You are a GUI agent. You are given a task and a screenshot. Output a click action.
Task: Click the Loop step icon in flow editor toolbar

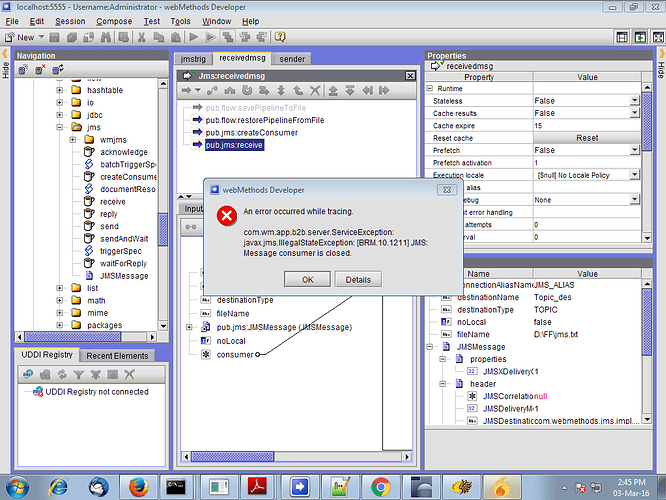click(x=247, y=90)
